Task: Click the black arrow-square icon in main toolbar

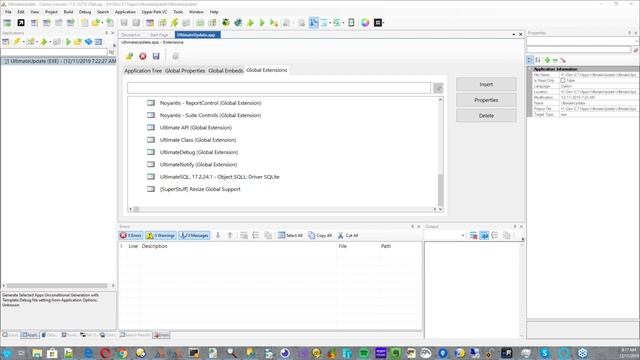Action: pyautogui.click(x=21, y=22)
